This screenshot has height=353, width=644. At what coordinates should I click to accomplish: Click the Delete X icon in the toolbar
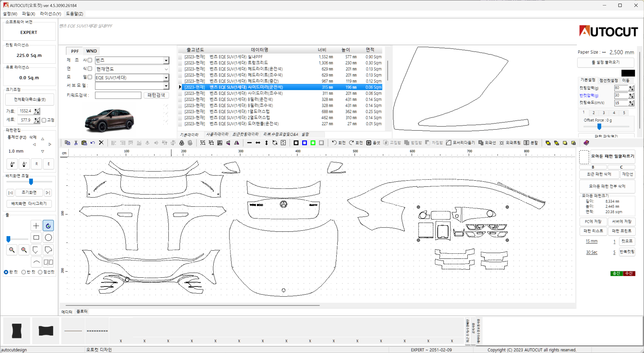(101, 143)
